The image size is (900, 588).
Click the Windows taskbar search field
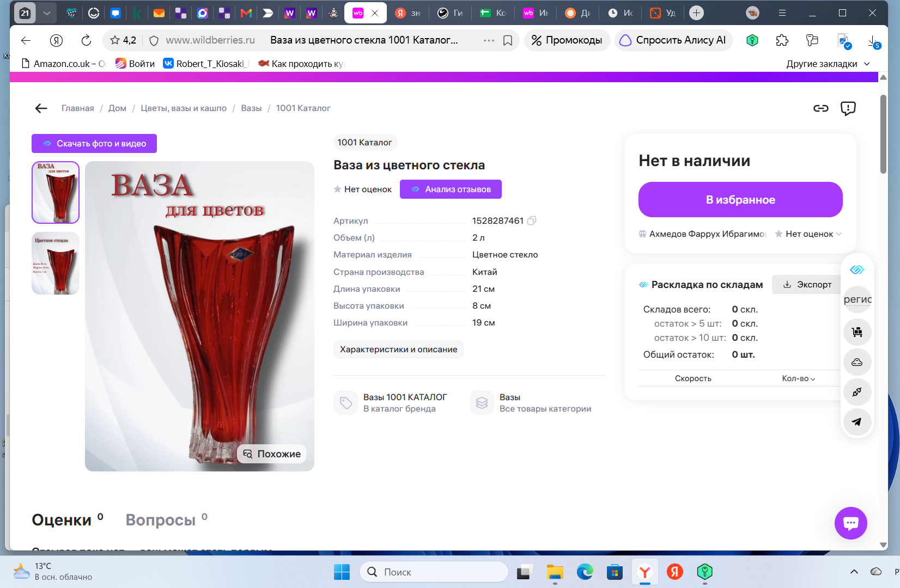click(434, 572)
